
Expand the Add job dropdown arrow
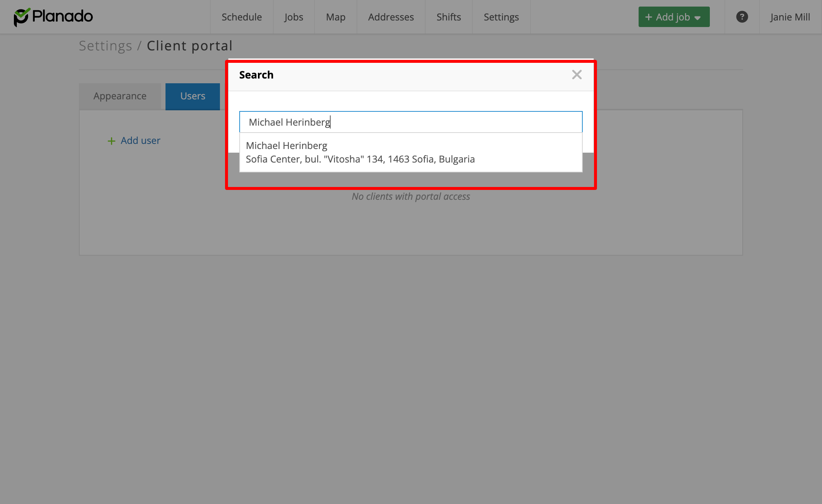697,18
